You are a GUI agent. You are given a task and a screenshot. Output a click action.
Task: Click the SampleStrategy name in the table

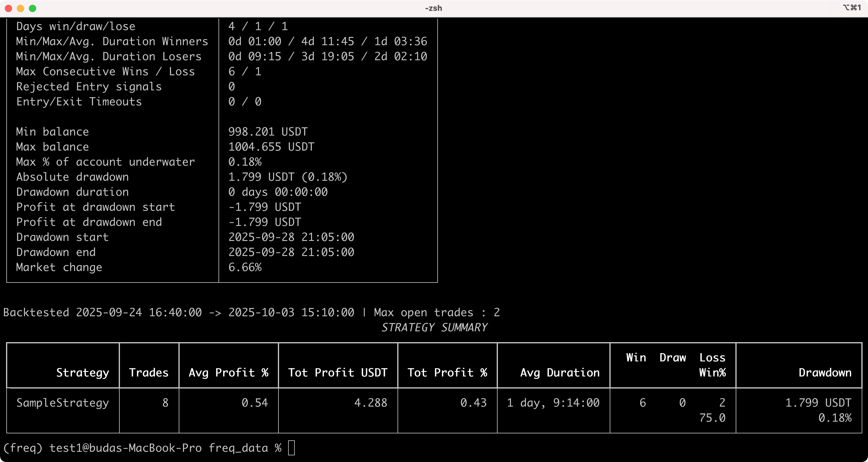pos(63,403)
